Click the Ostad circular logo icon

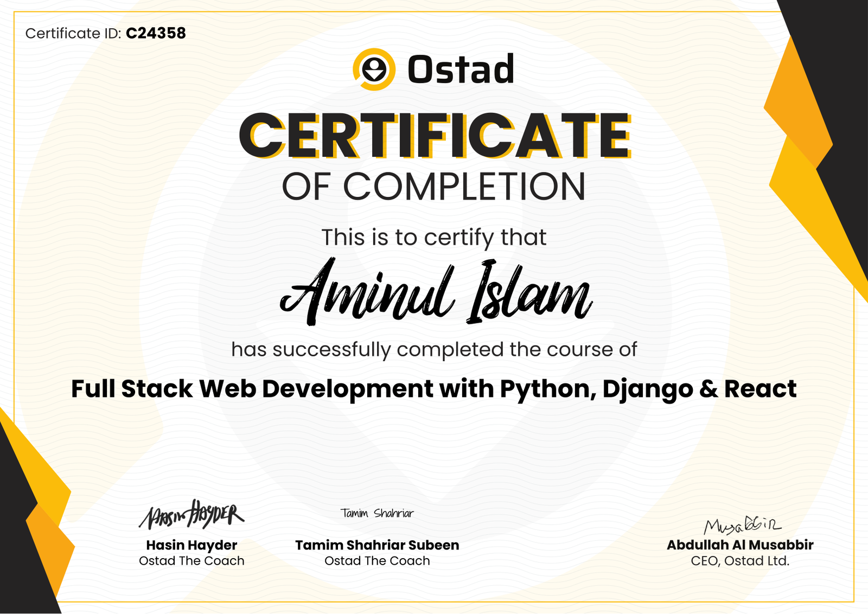click(374, 69)
